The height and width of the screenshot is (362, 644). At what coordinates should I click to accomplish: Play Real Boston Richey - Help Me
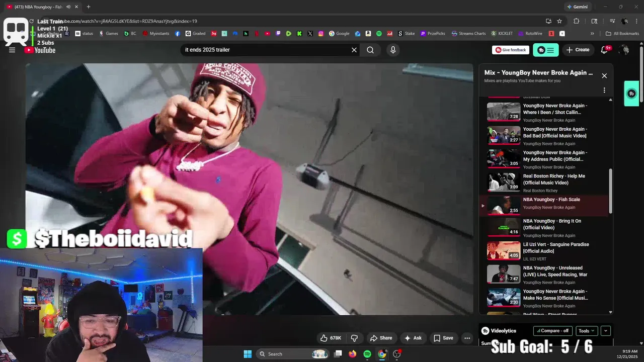[x=545, y=183]
